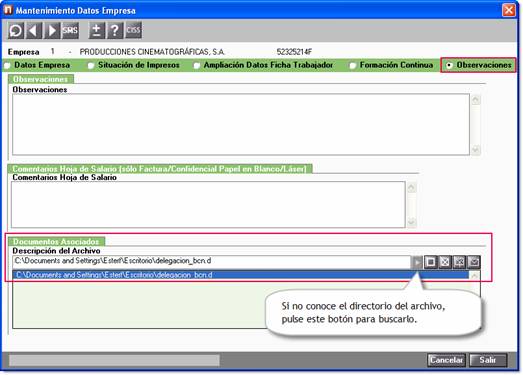The height and width of the screenshot is (375, 523).
Task: Select the Situación de Impresos option
Action: pyautogui.click(x=134, y=65)
